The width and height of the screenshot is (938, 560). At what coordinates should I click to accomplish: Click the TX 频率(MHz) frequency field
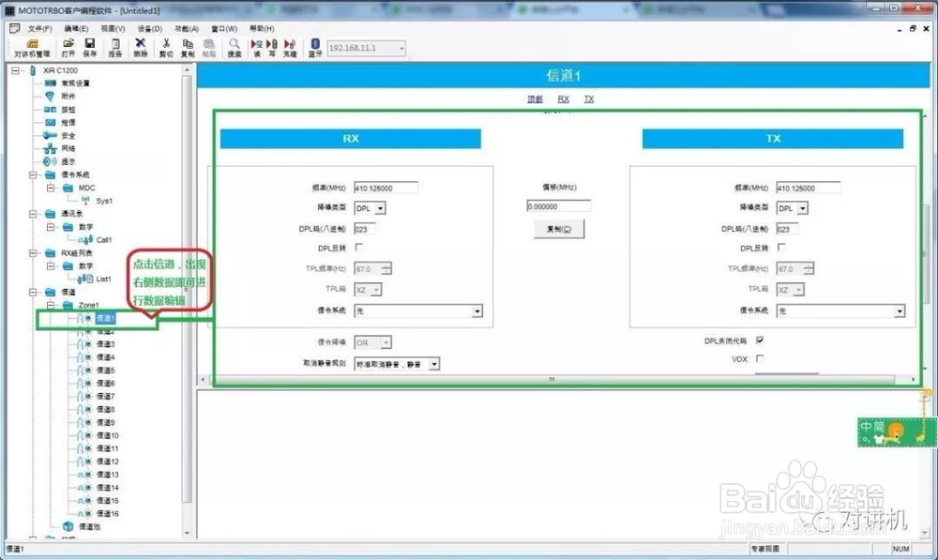tap(809, 188)
